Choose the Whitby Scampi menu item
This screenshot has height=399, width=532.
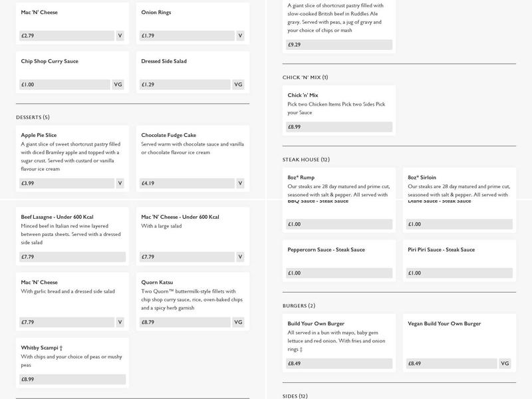42,348
